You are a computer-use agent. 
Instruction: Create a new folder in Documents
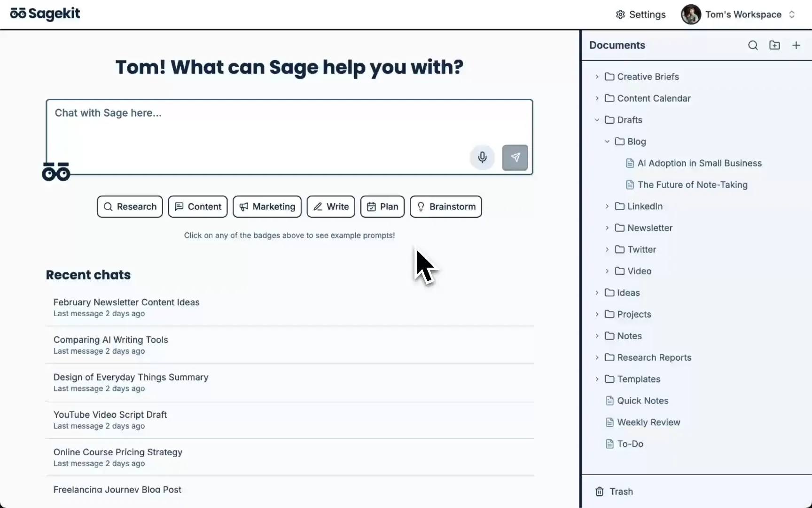tap(774, 45)
